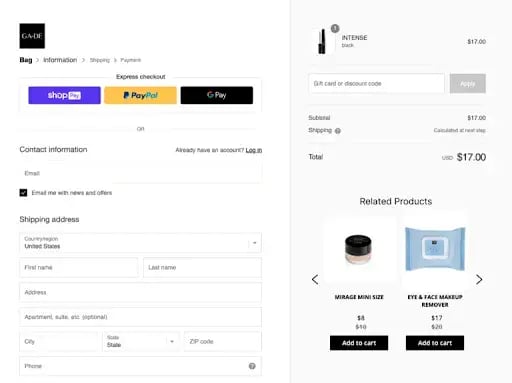The width and height of the screenshot is (512, 383).
Task: Focus the Email input field
Action: click(140, 173)
